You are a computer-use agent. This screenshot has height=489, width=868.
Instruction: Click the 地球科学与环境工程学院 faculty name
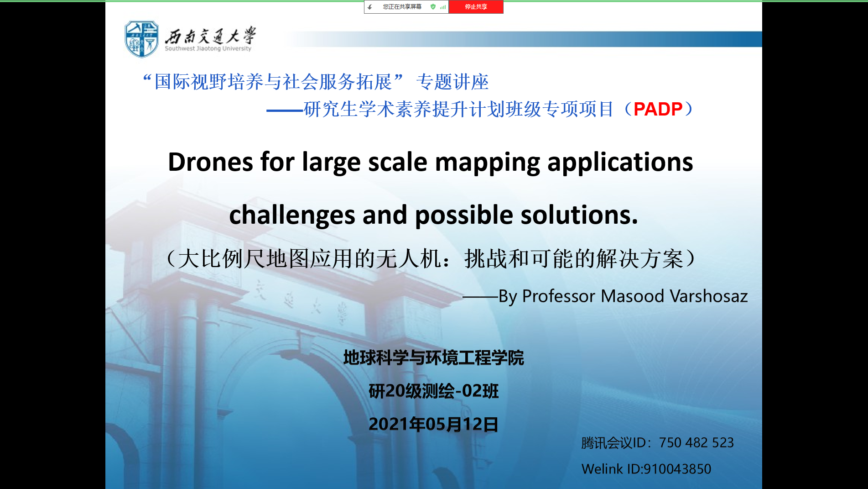433,358
